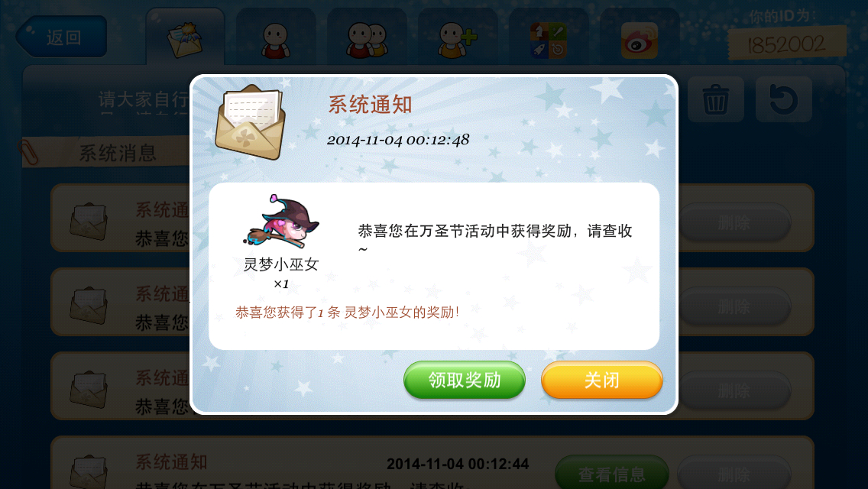Open the four-colored game tools tab
This screenshot has height=489, width=868.
coord(549,39)
